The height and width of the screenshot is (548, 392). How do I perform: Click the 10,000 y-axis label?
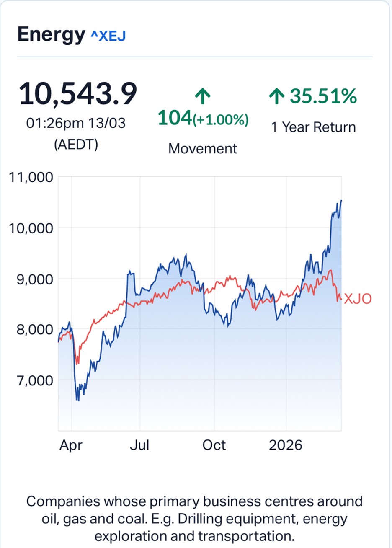point(31,228)
